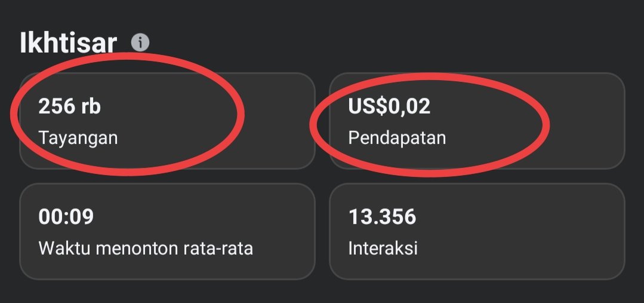Click the word "Waktu" in the label

pyautogui.click(x=61, y=248)
